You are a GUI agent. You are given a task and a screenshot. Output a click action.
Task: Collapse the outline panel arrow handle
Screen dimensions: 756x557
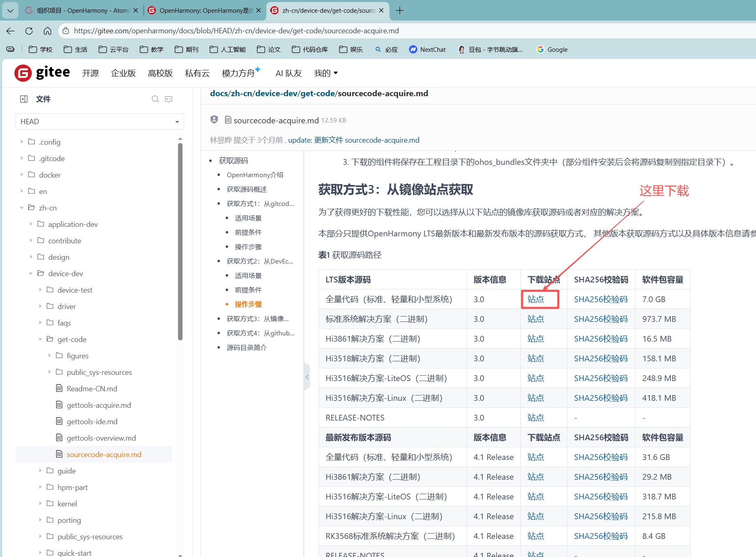click(x=307, y=377)
